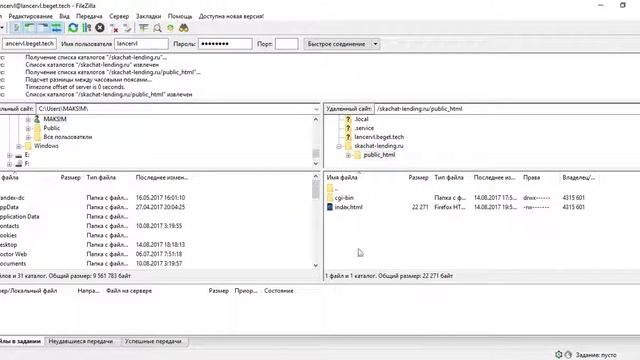Expand the E: drive node
Viewport: 640px width, 360px height.
(x=9, y=155)
